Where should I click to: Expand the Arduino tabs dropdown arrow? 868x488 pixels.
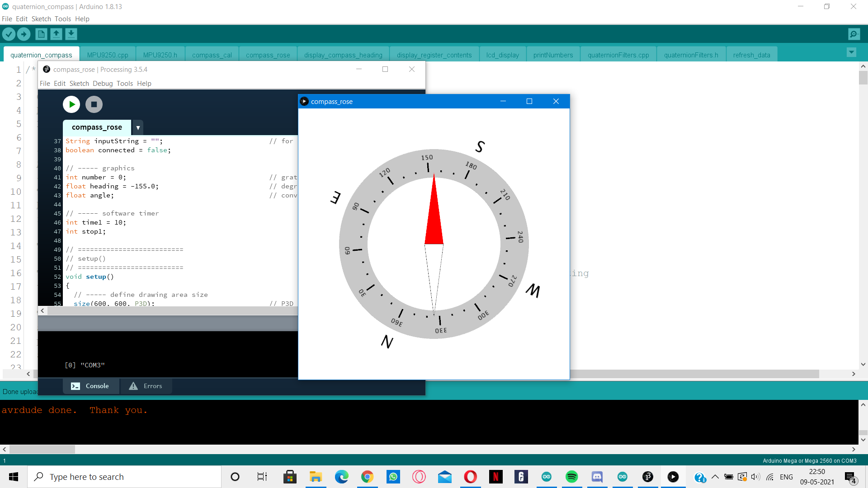(x=851, y=52)
